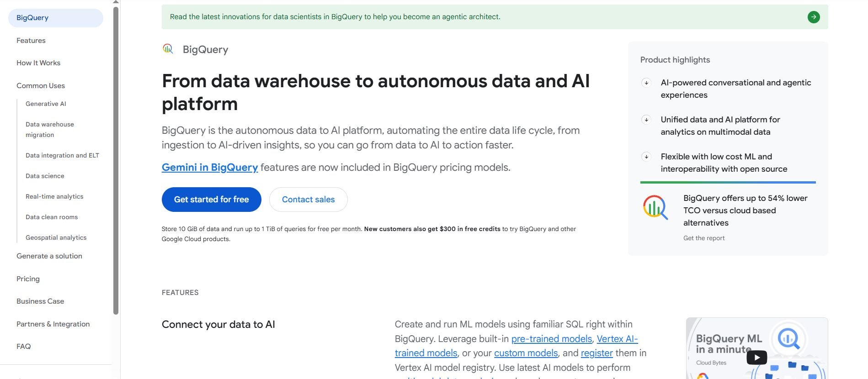Open the Gemini in BigQuery link
868x379 pixels.
pyautogui.click(x=210, y=168)
